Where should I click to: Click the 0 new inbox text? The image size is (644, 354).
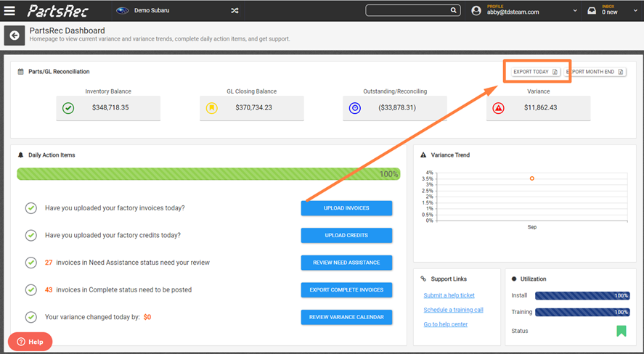point(609,12)
